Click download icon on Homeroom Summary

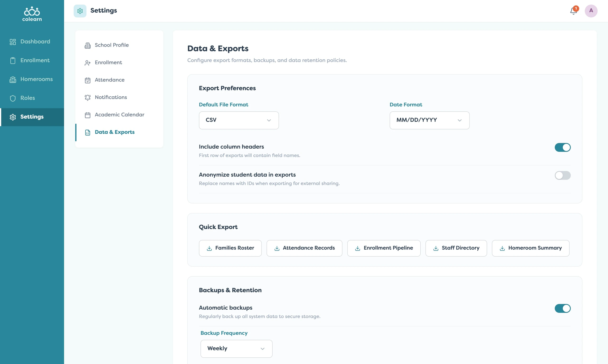point(502,248)
